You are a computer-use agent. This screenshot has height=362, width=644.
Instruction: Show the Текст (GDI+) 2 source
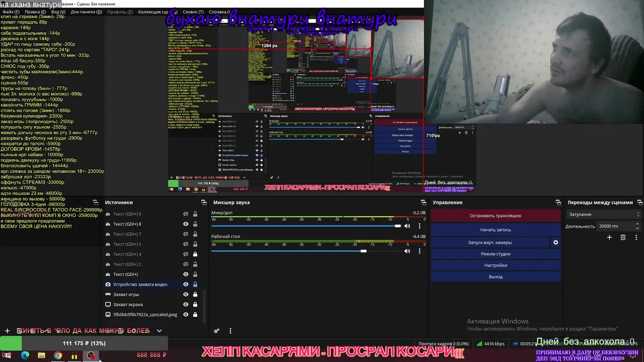pyautogui.click(x=186, y=264)
